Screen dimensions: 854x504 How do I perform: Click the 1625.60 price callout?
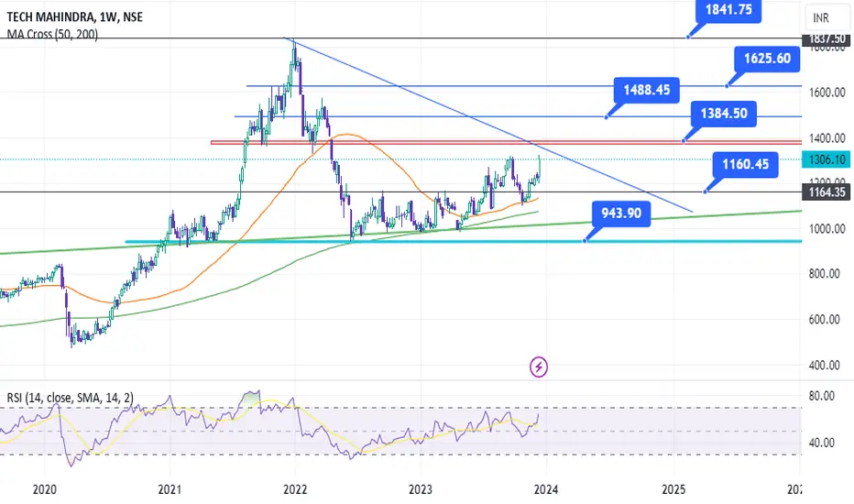[767, 59]
